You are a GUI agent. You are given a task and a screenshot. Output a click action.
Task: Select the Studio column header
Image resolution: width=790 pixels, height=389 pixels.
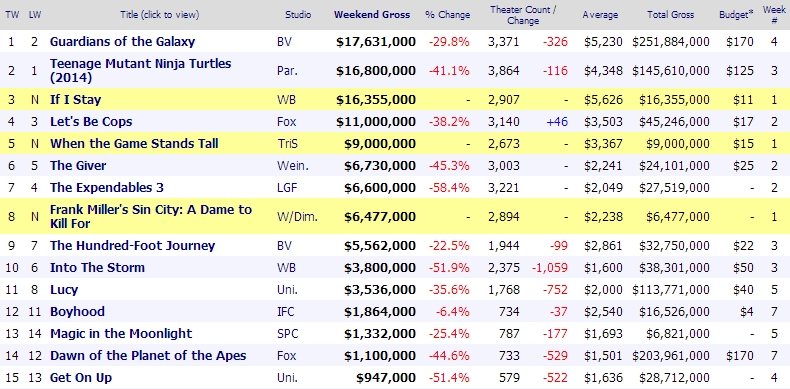(298, 15)
